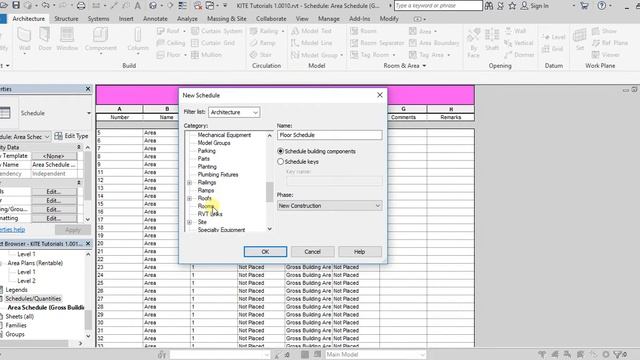Select Parking in the Category list

[x=207, y=151]
